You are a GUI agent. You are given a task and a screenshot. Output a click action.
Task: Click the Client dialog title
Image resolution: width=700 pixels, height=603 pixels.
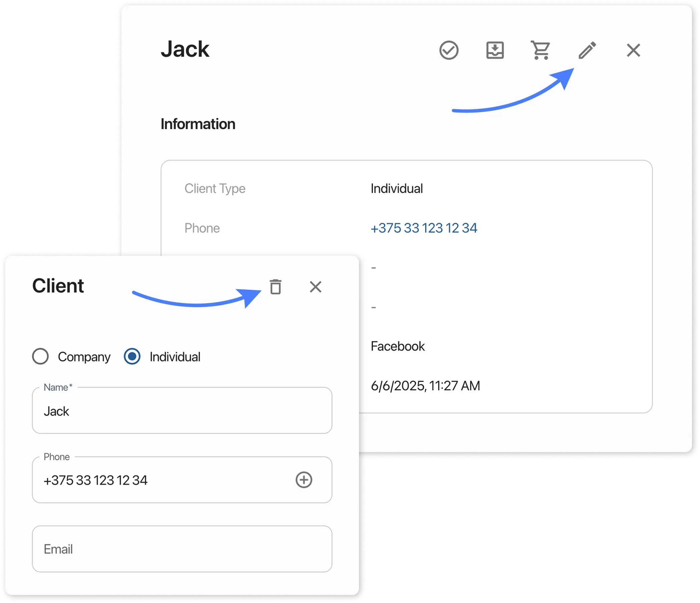point(58,286)
